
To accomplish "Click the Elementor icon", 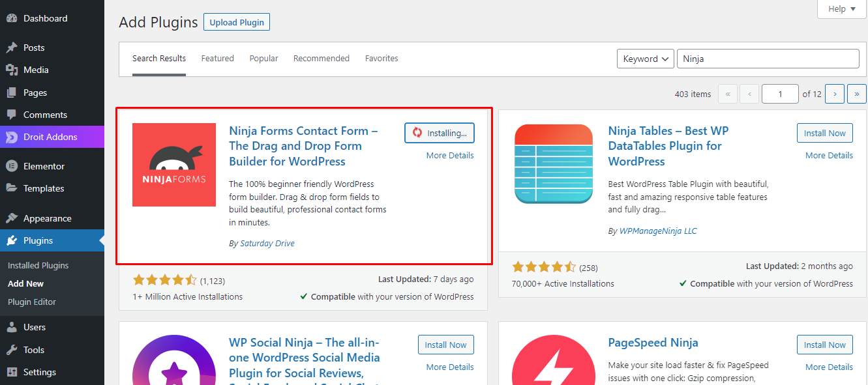I will (x=12, y=166).
